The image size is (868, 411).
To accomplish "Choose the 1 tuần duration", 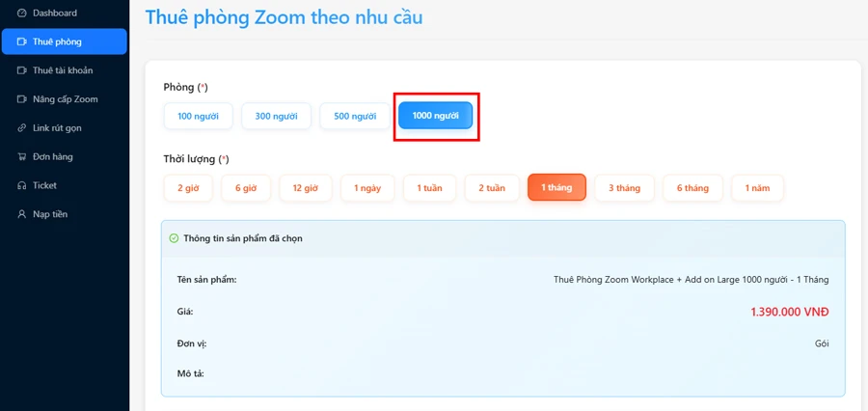I will click(429, 188).
